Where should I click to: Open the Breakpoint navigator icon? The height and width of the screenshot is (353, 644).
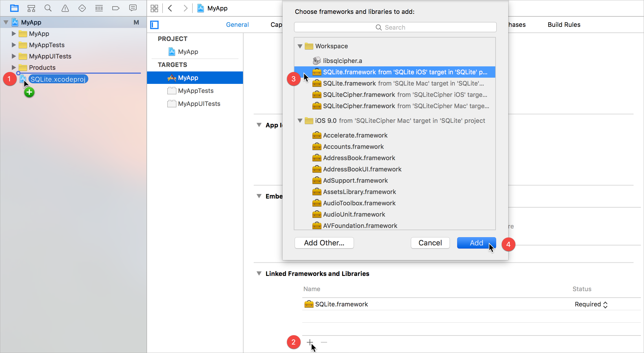116,8
